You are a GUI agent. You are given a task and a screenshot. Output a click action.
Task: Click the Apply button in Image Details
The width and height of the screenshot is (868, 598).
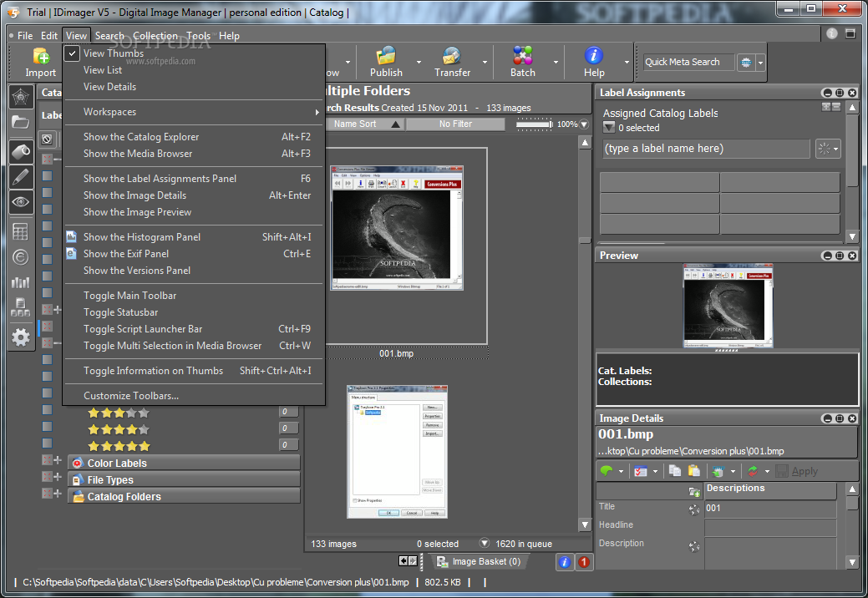(797, 471)
